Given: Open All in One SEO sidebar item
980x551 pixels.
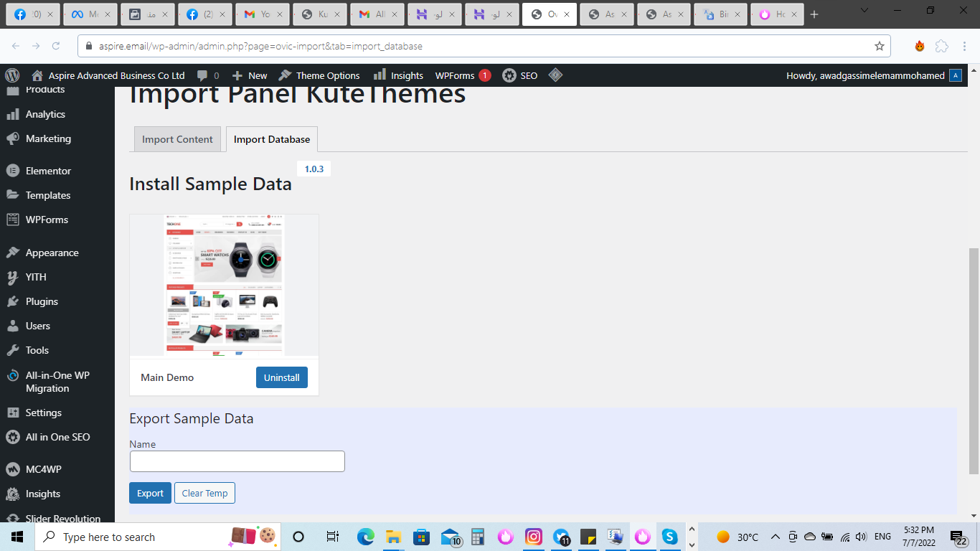Looking at the screenshot, I should 57,437.
